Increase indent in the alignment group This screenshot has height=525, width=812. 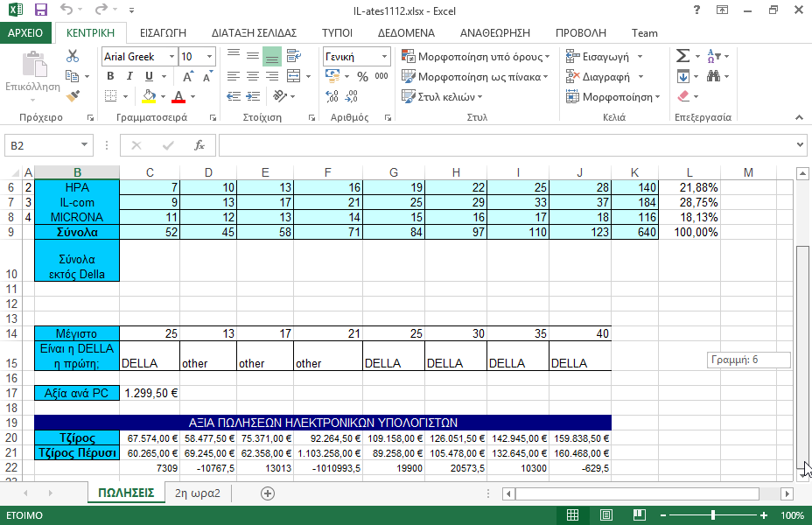[253, 96]
